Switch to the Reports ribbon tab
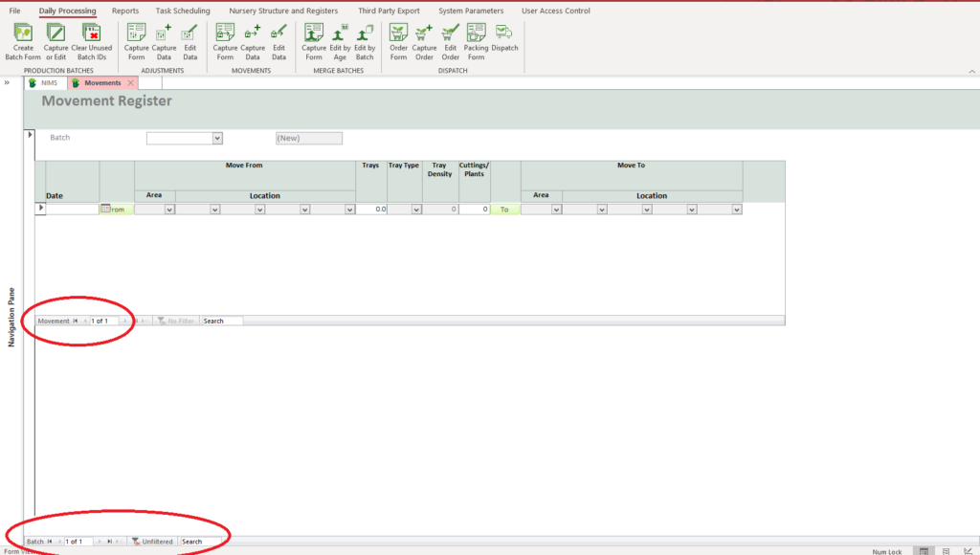 [x=124, y=11]
